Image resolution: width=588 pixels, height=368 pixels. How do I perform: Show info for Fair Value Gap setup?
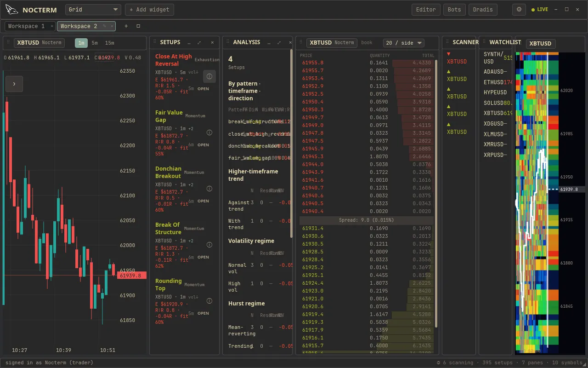click(x=209, y=132)
